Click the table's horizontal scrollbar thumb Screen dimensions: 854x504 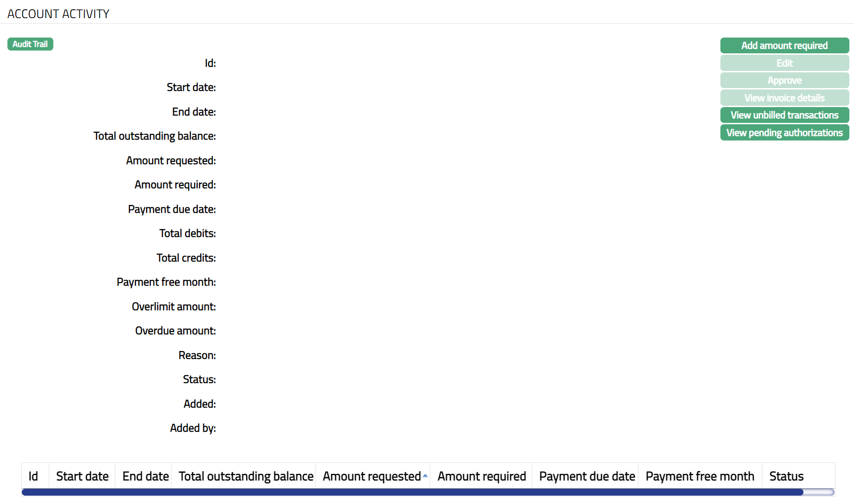tap(412, 492)
